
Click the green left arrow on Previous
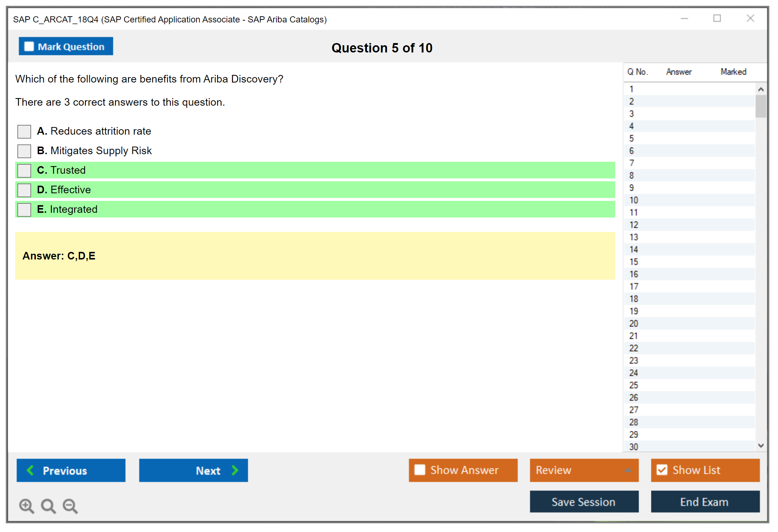click(x=30, y=470)
